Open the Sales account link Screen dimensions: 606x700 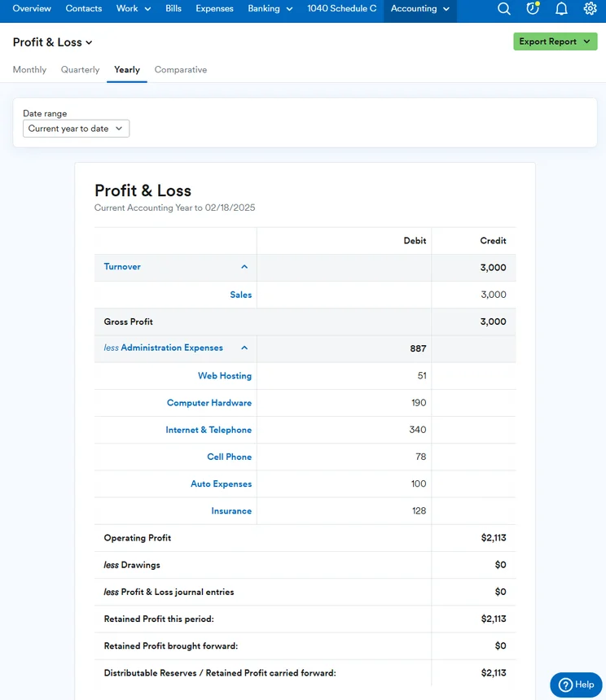[241, 295]
